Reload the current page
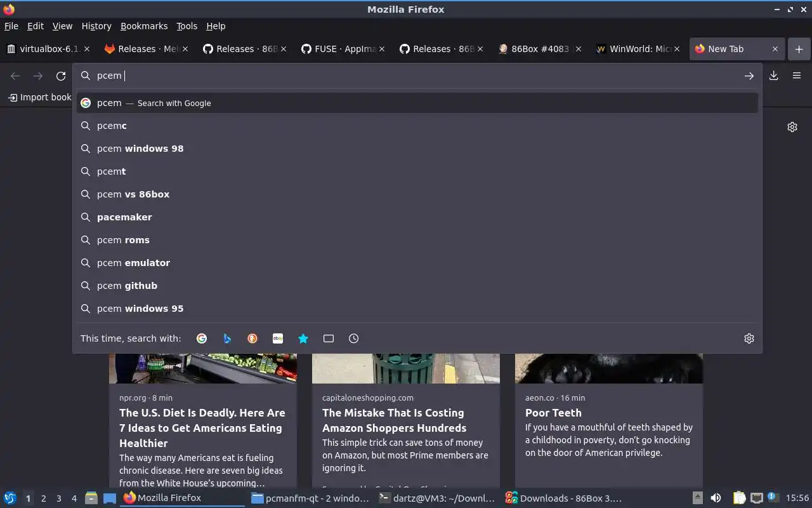 tap(61, 76)
